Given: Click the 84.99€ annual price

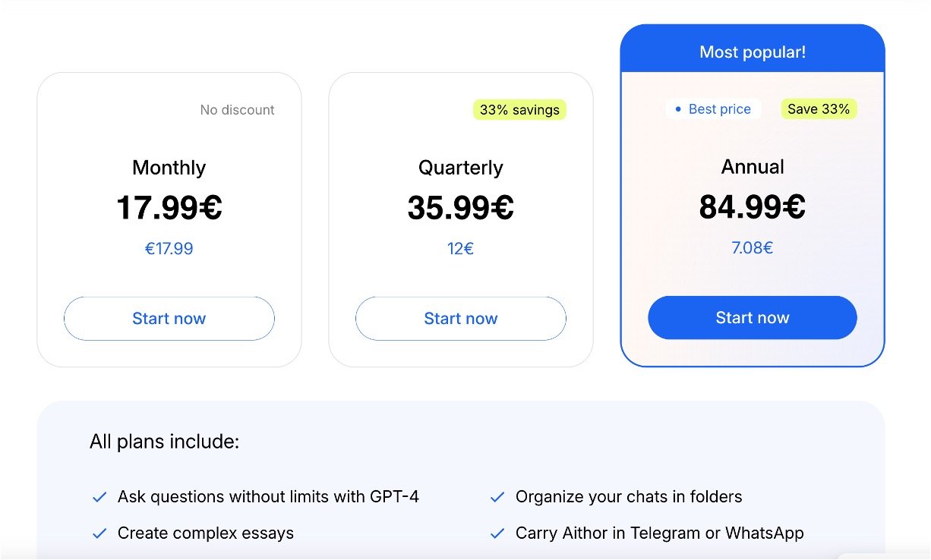Looking at the screenshot, I should 752,206.
